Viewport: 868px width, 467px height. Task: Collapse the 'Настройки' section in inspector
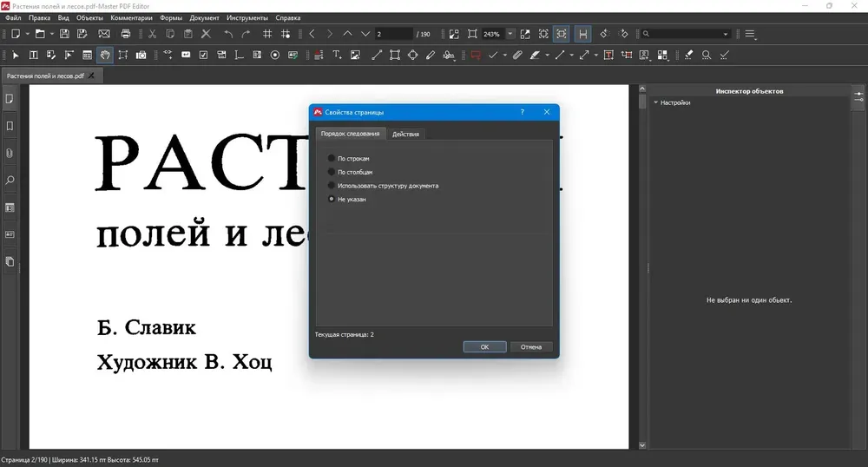point(655,102)
